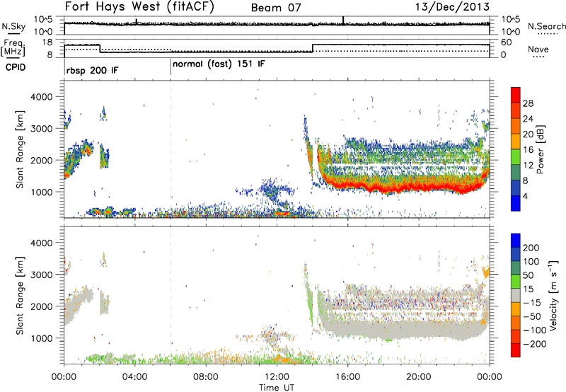
Task: Click the 'Freq. [MHz]' axis label
Action: click(x=13, y=48)
